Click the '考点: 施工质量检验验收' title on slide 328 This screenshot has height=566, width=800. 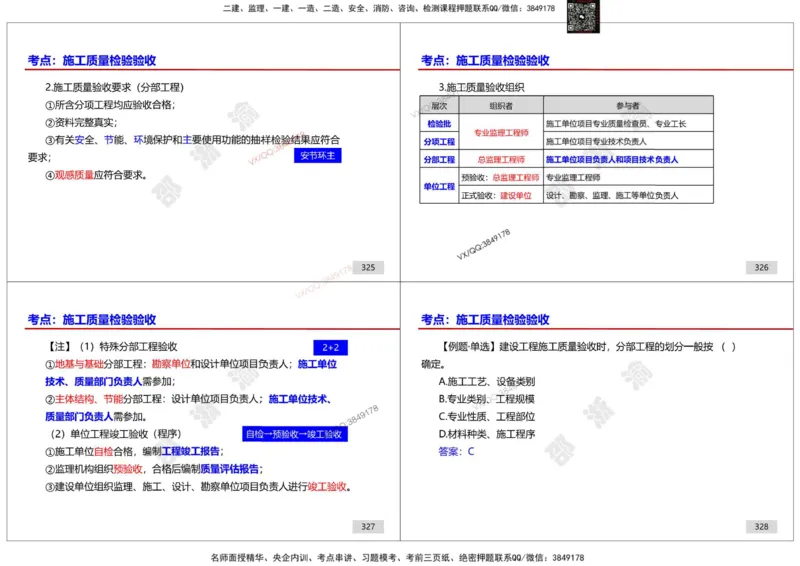(x=485, y=320)
